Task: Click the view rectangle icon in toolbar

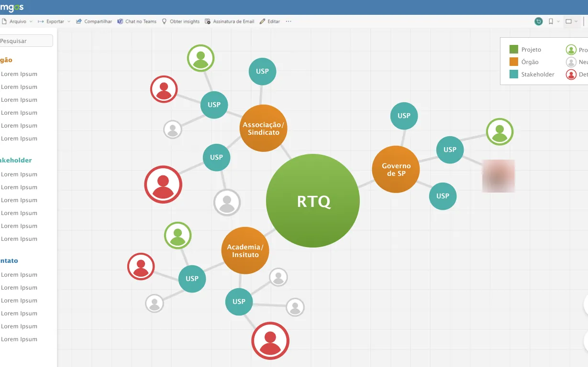Action: pos(569,22)
